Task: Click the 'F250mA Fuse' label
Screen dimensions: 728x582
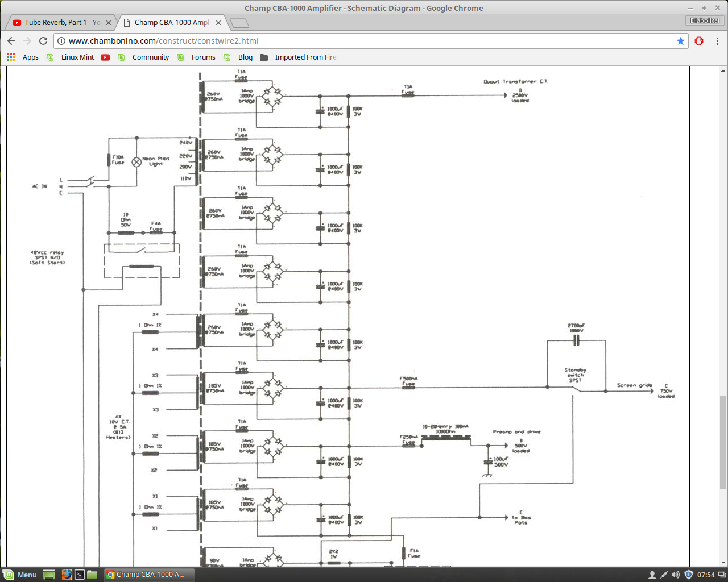Action: click(408, 439)
